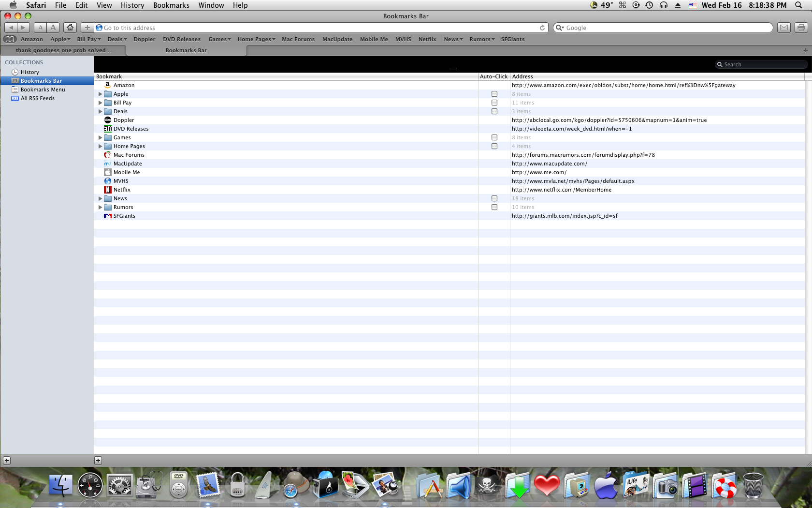
Task: Open the File menu
Action: coord(60,5)
